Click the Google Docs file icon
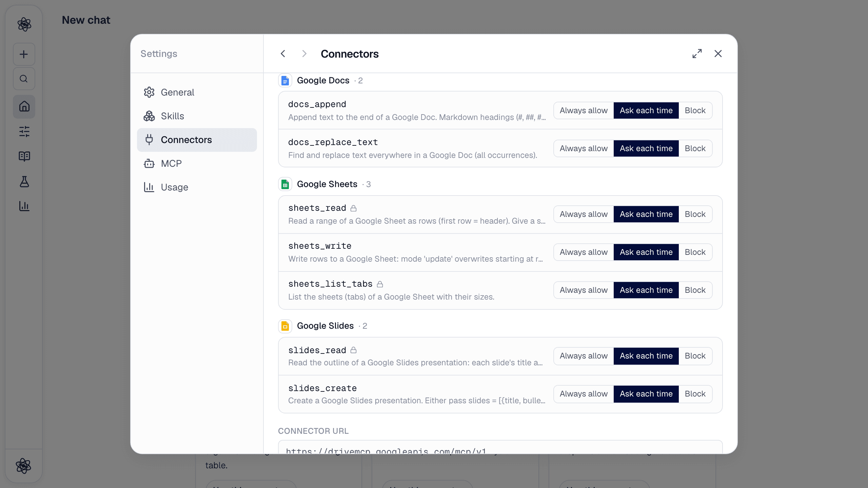The height and width of the screenshot is (488, 868). pyautogui.click(x=285, y=81)
